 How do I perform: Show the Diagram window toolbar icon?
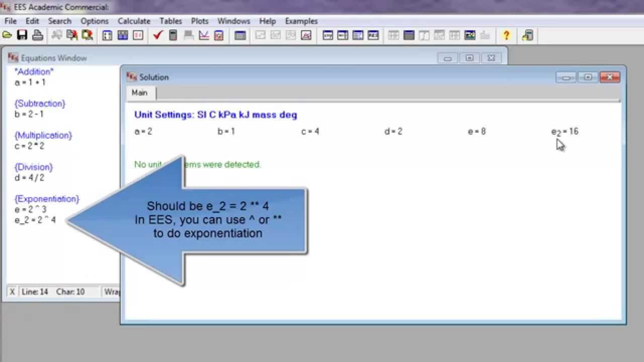[470, 35]
